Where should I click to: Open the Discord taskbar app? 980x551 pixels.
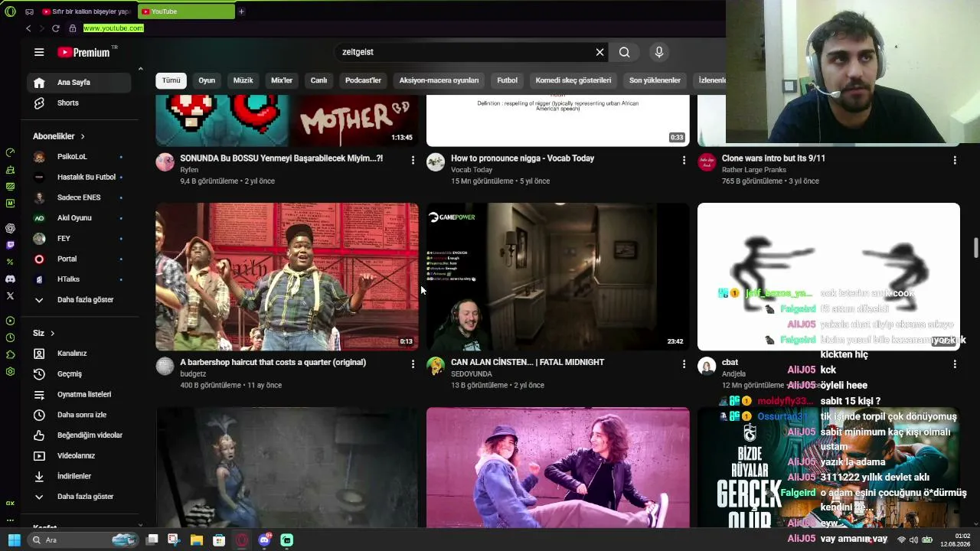[265, 540]
